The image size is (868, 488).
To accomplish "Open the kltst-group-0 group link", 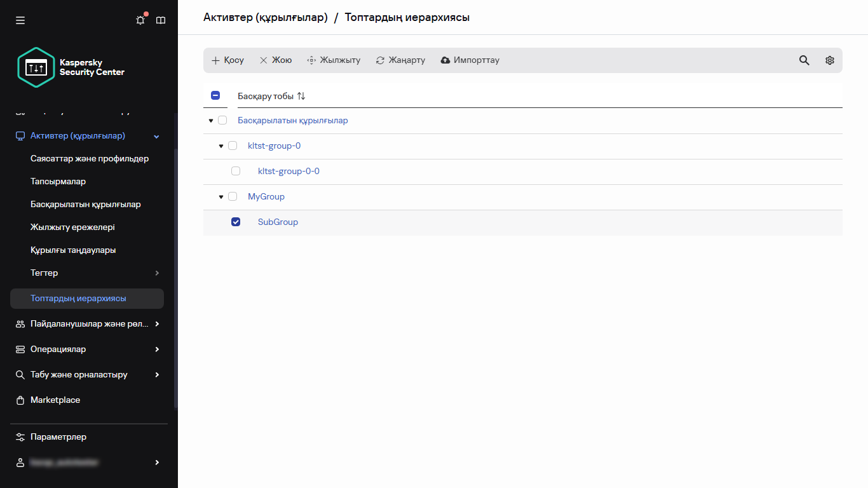I will [x=274, y=146].
